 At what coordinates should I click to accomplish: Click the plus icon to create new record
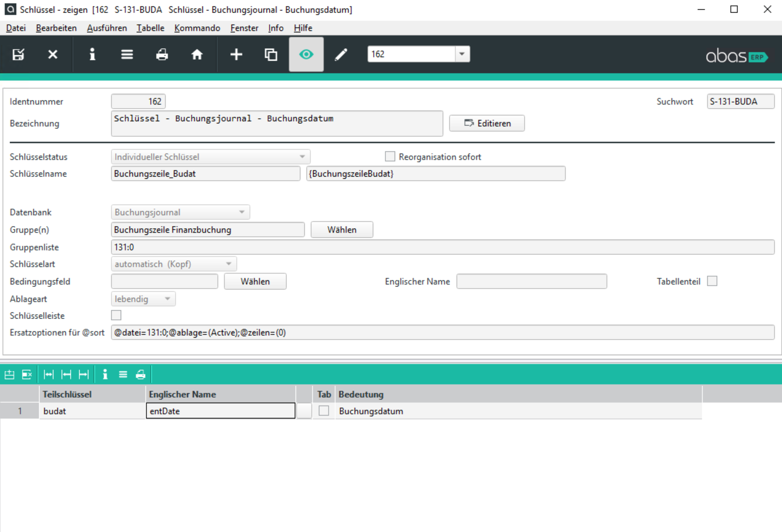[x=236, y=54]
